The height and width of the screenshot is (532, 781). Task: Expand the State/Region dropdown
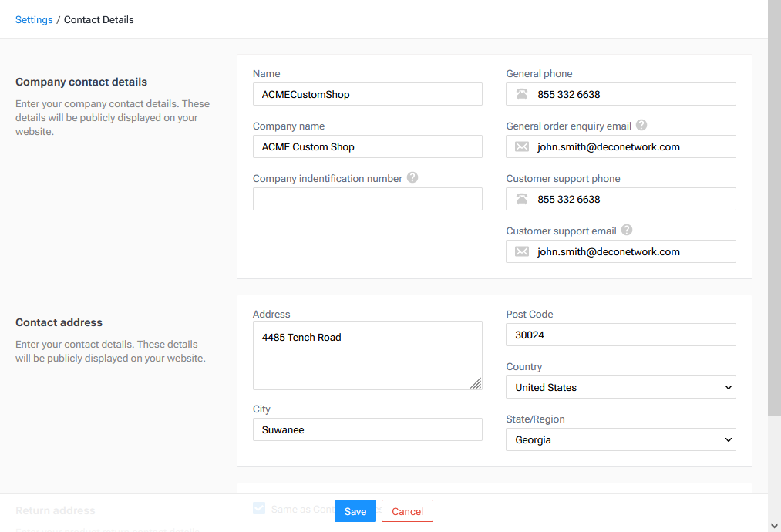click(621, 439)
